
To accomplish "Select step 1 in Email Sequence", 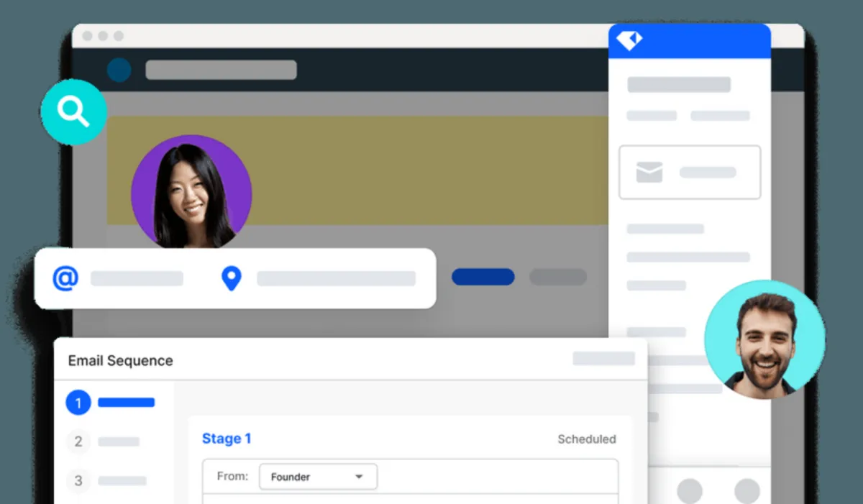I will click(78, 403).
